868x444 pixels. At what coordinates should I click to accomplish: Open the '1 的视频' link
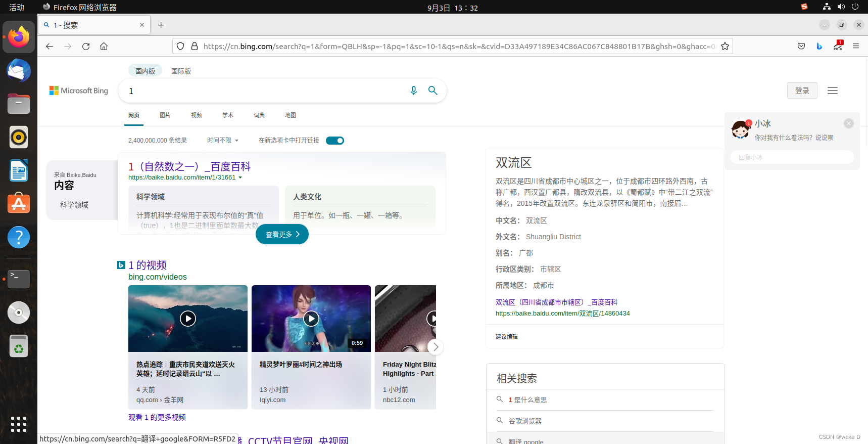[x=148, y=265]
